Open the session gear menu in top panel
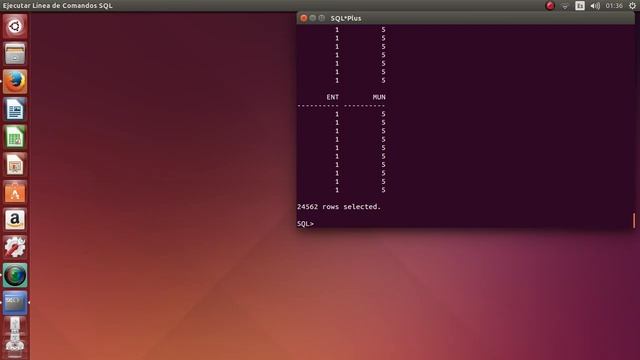Screen dimensions: 640x360 (x=632, y=6)
